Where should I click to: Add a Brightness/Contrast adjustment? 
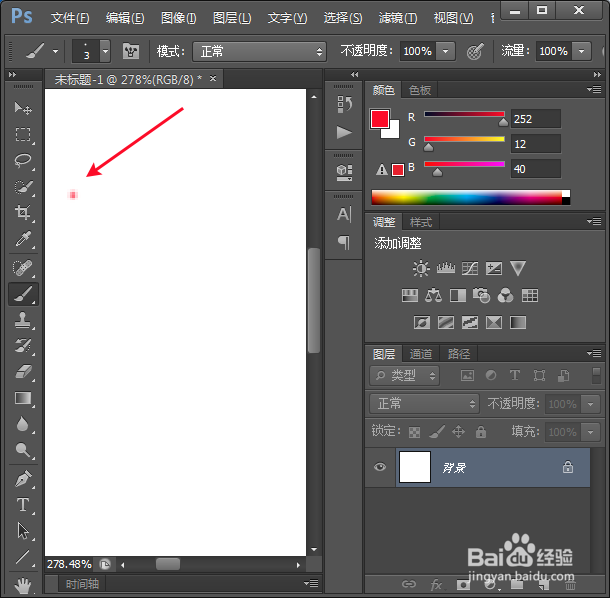[x=421, y=268]
